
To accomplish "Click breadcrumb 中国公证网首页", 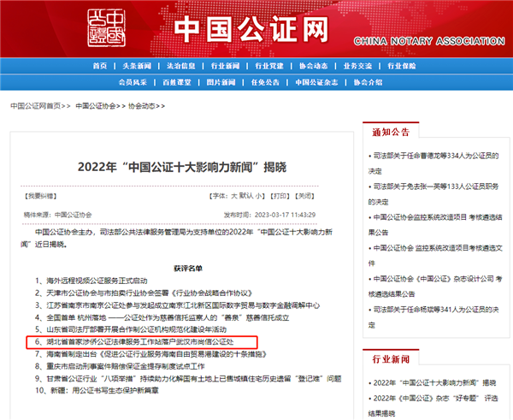I will pyautogui.click(x=36, y=106).
